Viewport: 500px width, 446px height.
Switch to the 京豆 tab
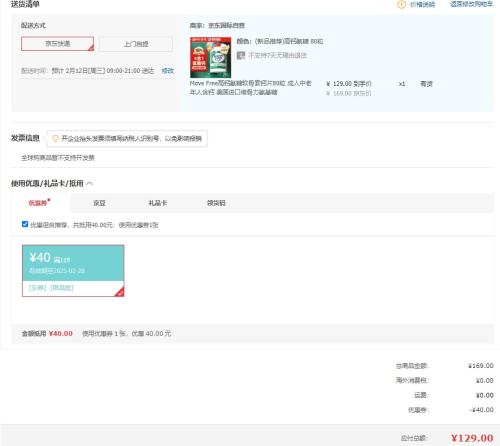click(99, 203)
